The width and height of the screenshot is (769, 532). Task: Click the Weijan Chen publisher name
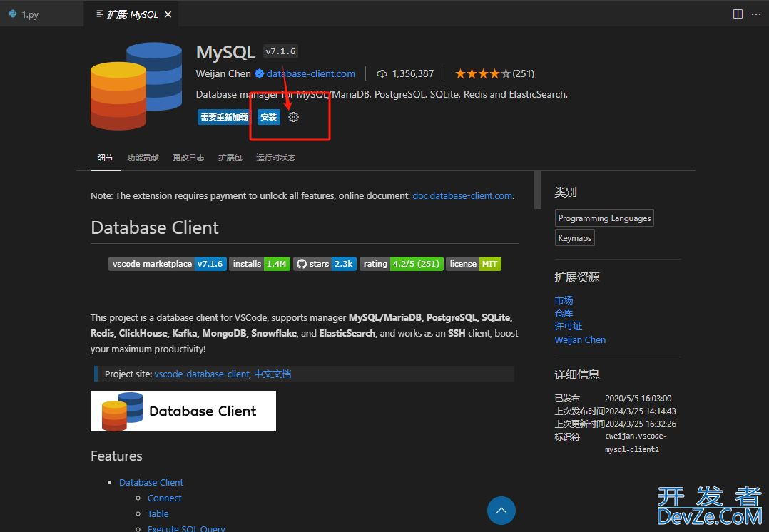point(223,73)
